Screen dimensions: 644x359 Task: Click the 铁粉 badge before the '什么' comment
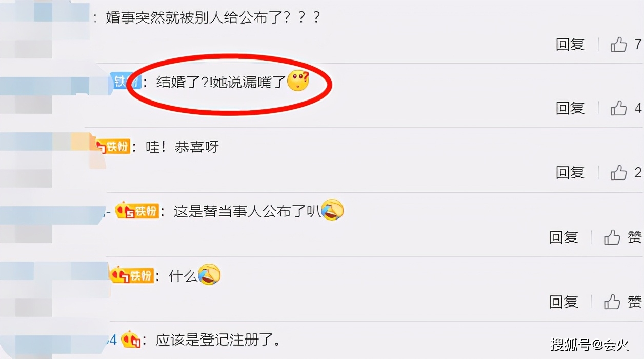click(x=132, y=275)
